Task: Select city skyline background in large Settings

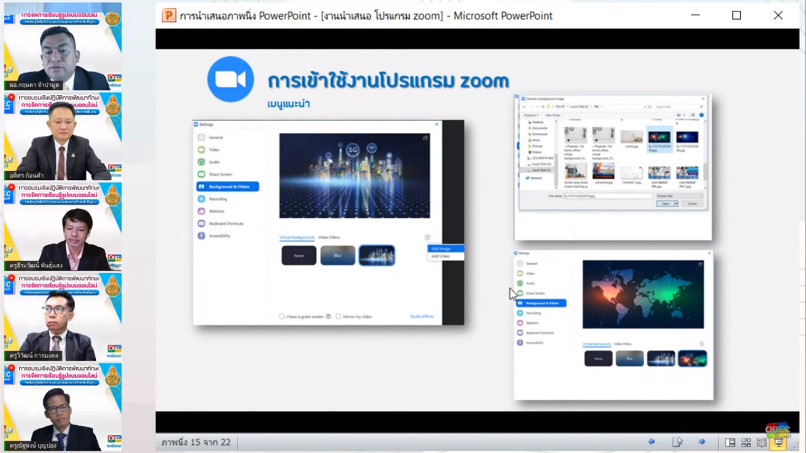Action: [x=377, y=256]
